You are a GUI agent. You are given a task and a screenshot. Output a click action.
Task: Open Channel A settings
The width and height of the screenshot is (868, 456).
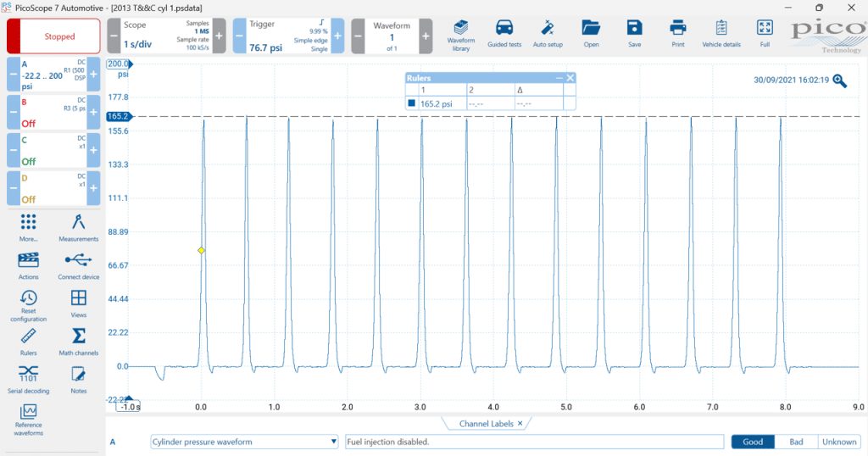pos(53,74)
